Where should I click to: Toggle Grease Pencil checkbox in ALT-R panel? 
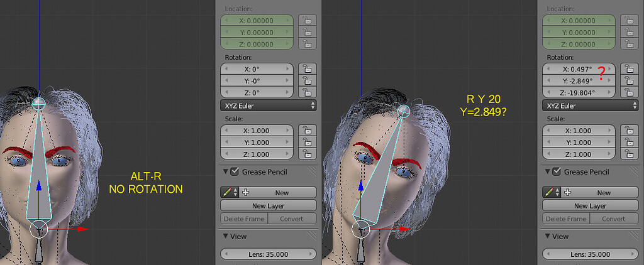235,171
